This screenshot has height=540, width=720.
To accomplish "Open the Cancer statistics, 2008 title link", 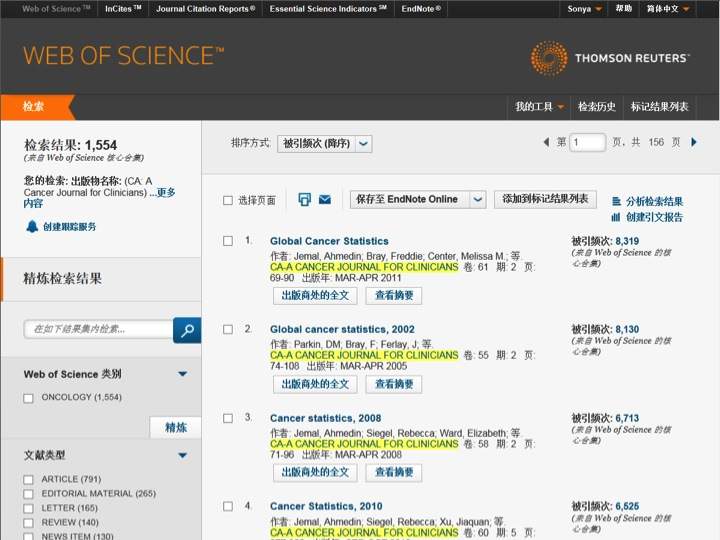I will [326, 418].
